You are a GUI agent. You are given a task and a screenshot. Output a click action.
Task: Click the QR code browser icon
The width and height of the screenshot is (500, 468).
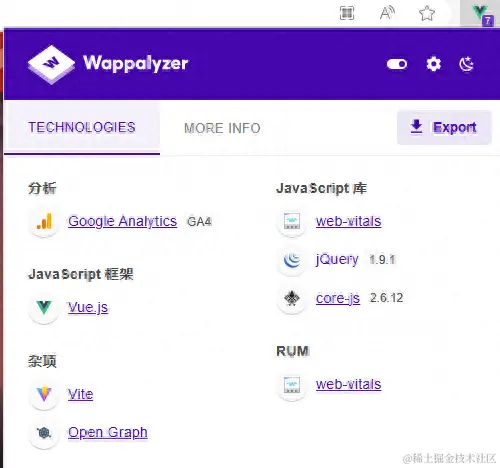click(347, 13)
